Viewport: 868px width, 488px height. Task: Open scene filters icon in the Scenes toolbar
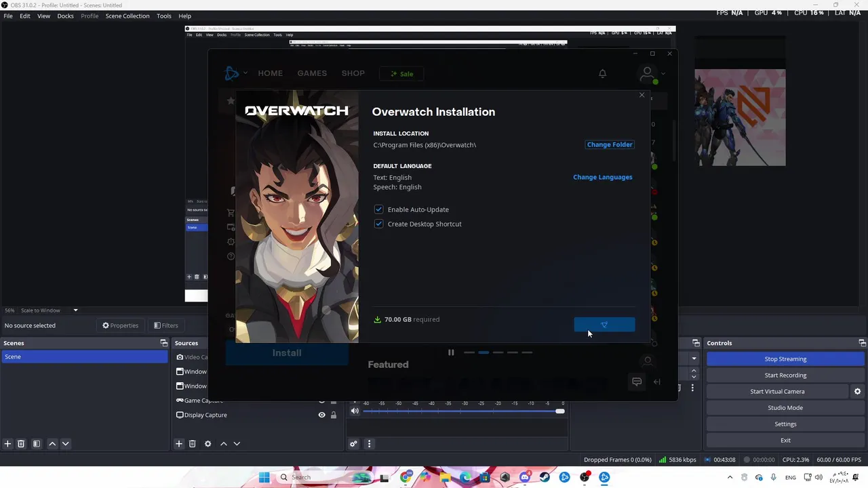click(x=37, y=444)
